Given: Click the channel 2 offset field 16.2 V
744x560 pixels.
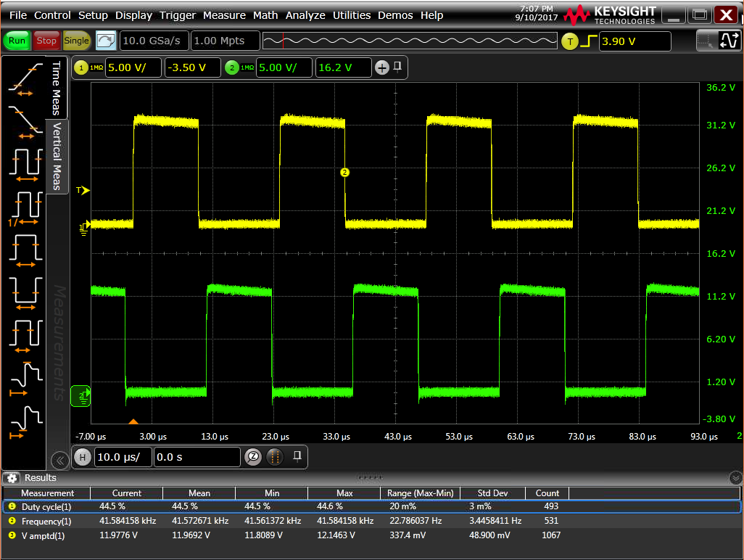Looking at the screenshot, I should [344, 67].
